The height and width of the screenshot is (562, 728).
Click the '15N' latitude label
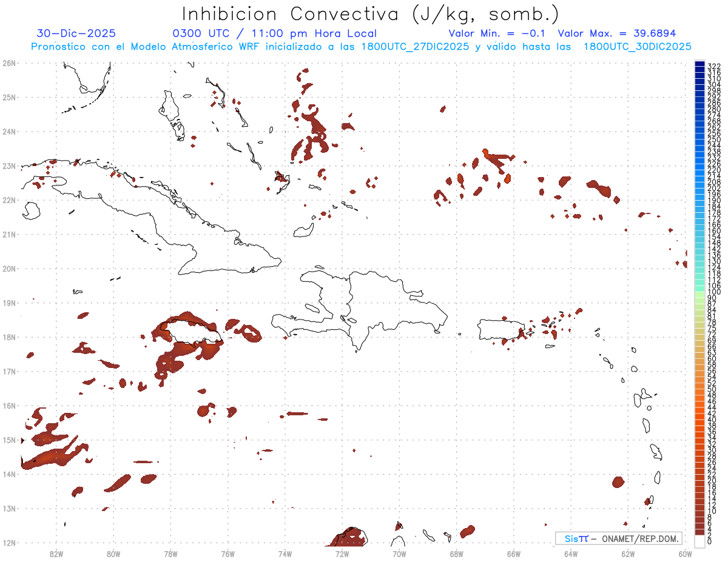9,440
